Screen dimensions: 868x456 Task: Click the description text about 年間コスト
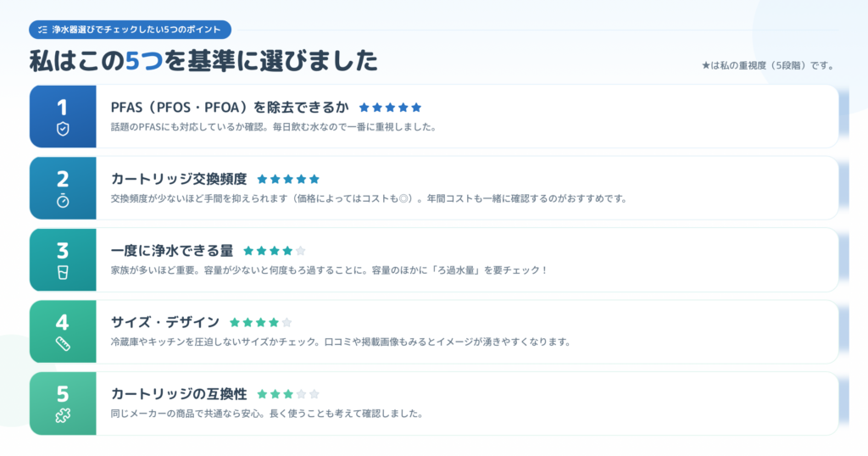click(x=369, y=198)
